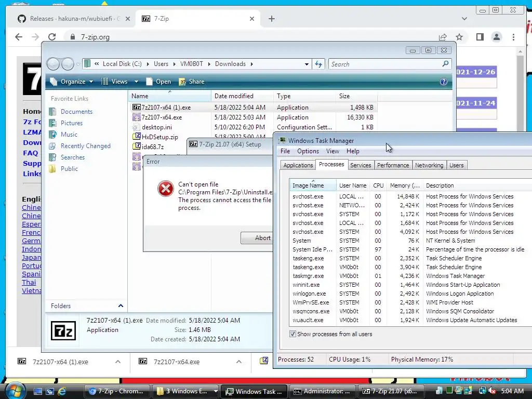Select winlogon.exe process row

point(410,294)
